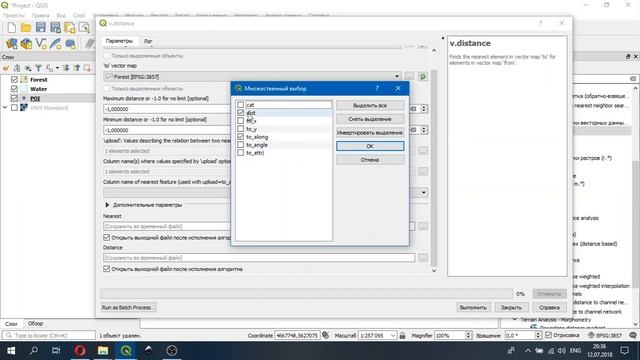Save the project with floppy disk icon
640x360 pixels.
click(40, 28)
